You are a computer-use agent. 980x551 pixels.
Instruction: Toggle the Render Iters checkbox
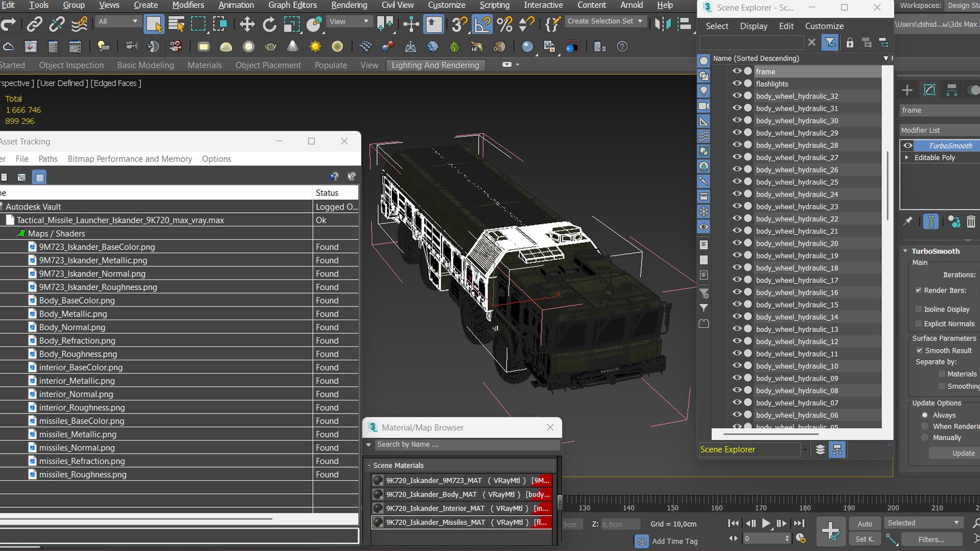tap(919, 290)
